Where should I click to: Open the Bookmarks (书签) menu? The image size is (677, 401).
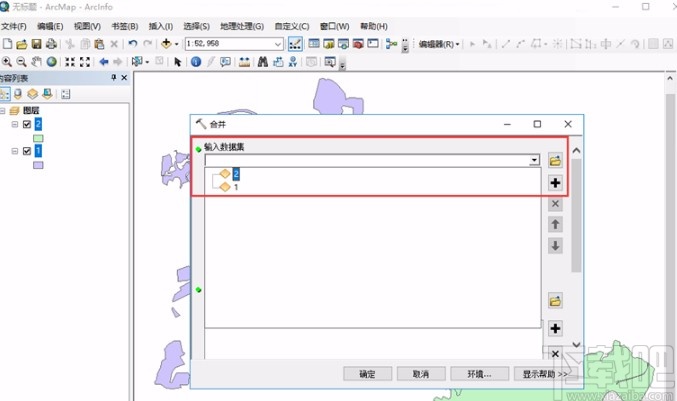coord(125,26)
